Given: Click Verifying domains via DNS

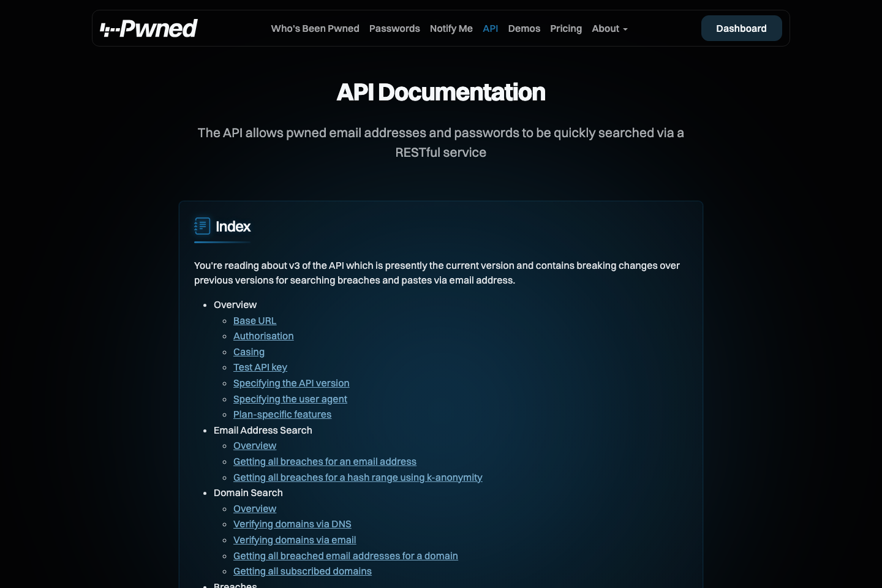Looking at the screenshot, I should pos(292,524).
